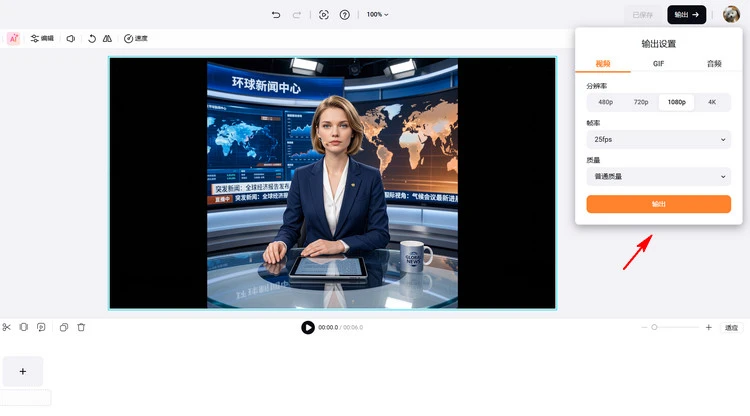Click the duplicate clip icon
Screen dimensions: 750x416
[63, 327]
